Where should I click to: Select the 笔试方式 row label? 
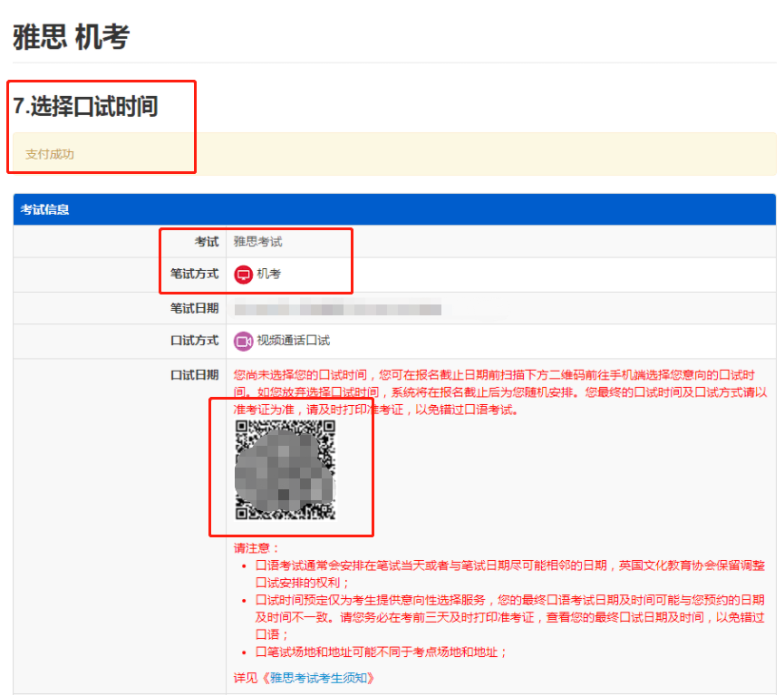[x=194, y=274]
